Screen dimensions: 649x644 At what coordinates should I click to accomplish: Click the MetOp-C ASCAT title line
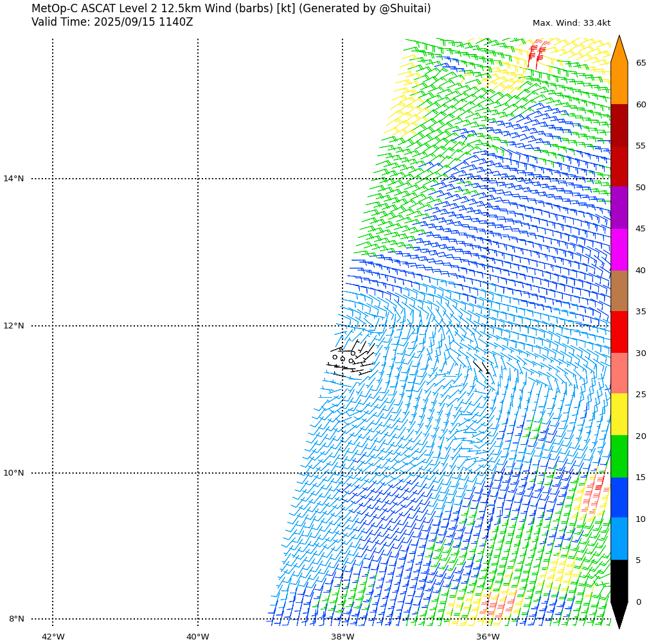[x=231, y=8]
